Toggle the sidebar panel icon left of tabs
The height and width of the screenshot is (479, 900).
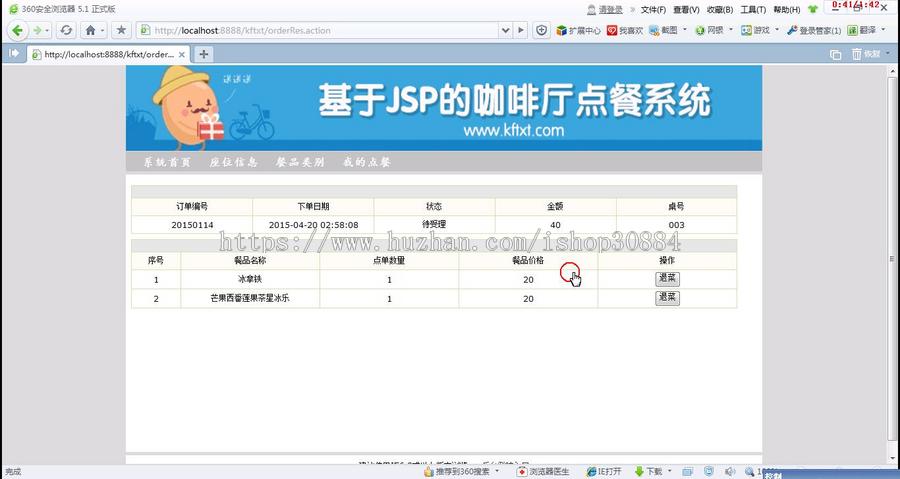(x=14, y=53)
